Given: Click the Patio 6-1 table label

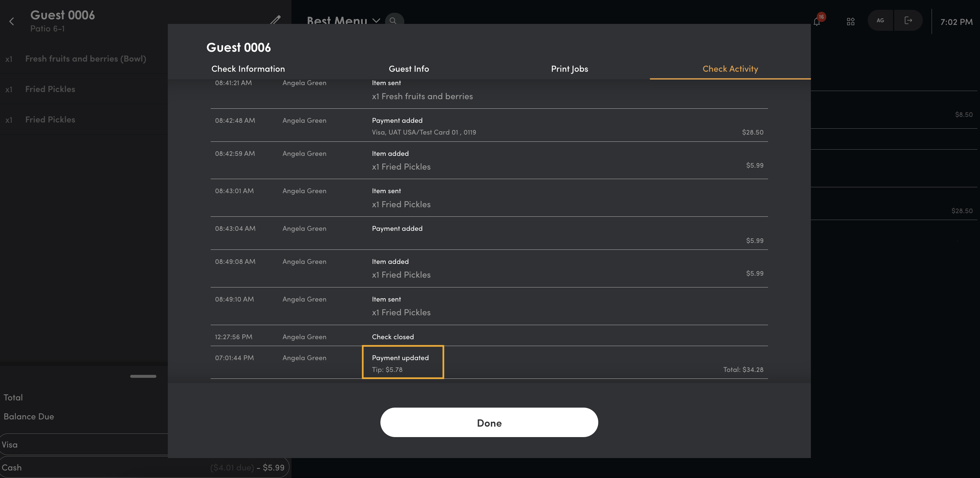Looking at the screenshot, I should click(x=47, y=29).
